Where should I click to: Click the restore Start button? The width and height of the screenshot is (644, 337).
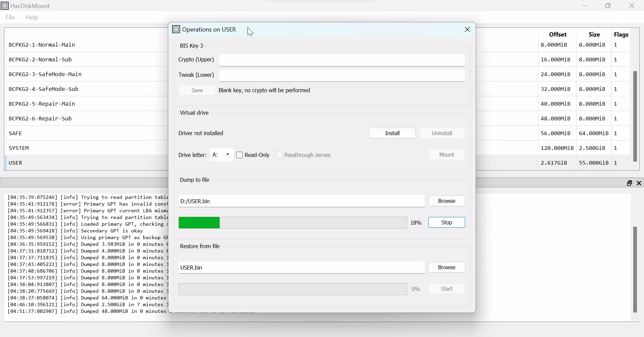point(447,289)
